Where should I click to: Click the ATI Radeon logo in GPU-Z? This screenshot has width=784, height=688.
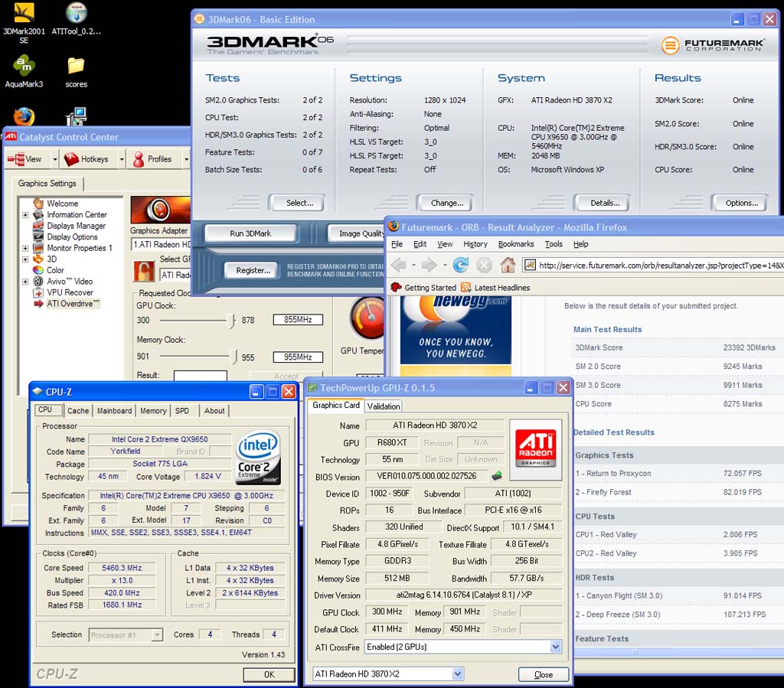coord(535,450)
